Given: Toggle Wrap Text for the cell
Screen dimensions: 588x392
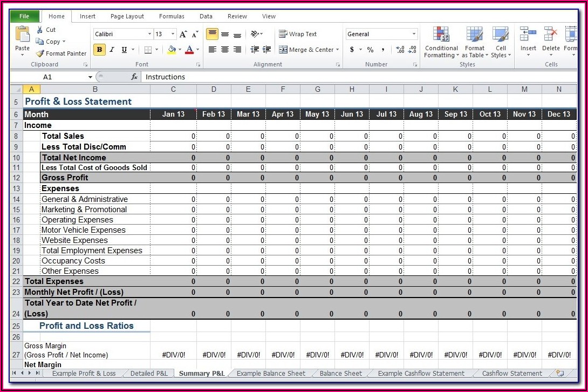Looking at the screenshot, I should click(x=298, y=34).
